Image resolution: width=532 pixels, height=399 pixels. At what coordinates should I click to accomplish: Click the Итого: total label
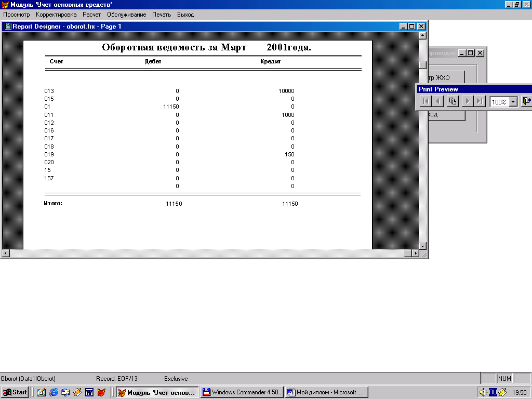coord(53,203)
